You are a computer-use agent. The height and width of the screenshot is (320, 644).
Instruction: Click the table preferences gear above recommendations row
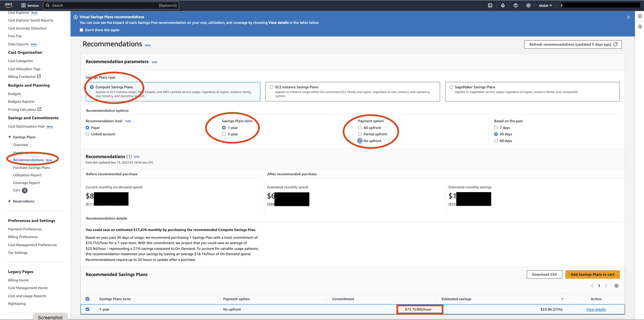click(x=616, y=286)
